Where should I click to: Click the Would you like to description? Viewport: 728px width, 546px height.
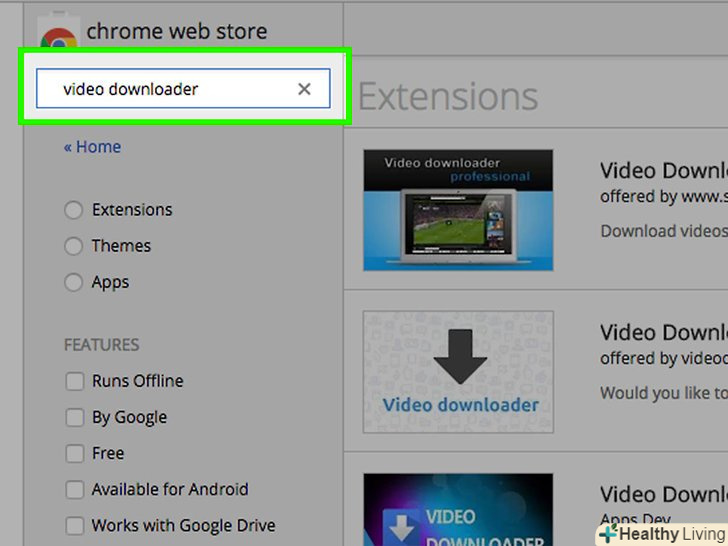[664, 393]
